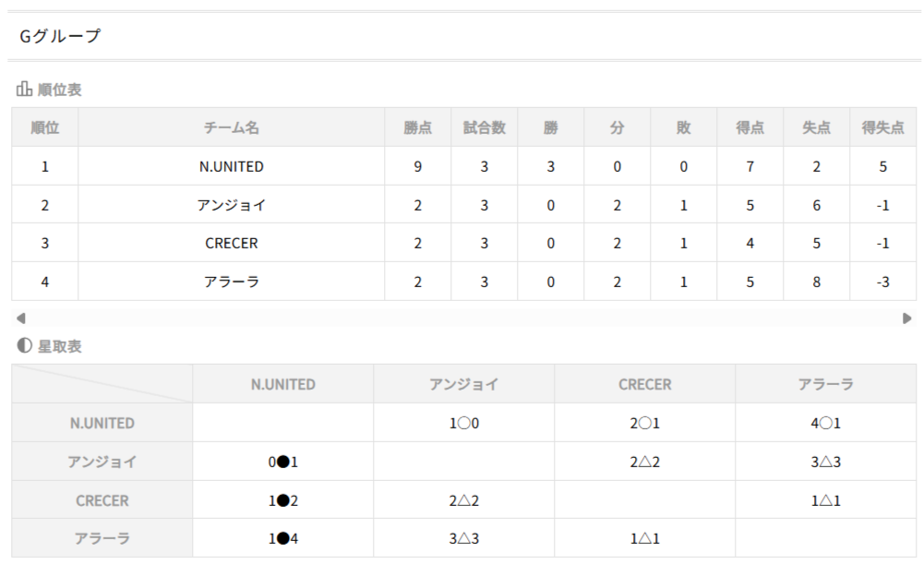Image resolution: width=924 pixels, height=565 pixels.
Task: Click the 得失点 column header
Action: pos(882,128)
